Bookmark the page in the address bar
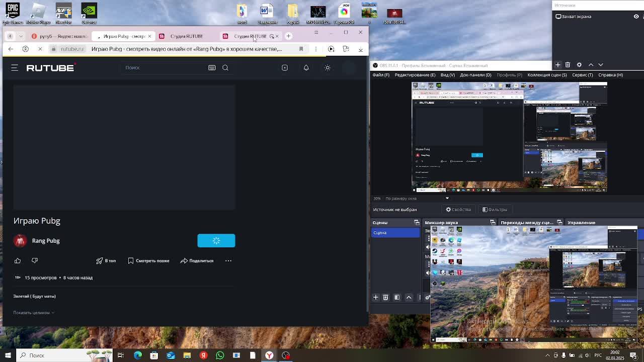The image size is (644, 362). (x=301, y=49)
